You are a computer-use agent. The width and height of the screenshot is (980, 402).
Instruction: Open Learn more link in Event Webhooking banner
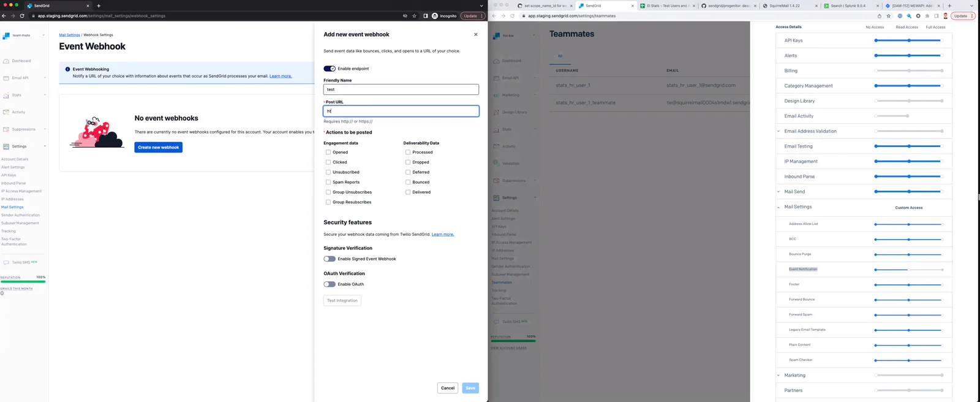pyautogui.click(x=281, y=76)
